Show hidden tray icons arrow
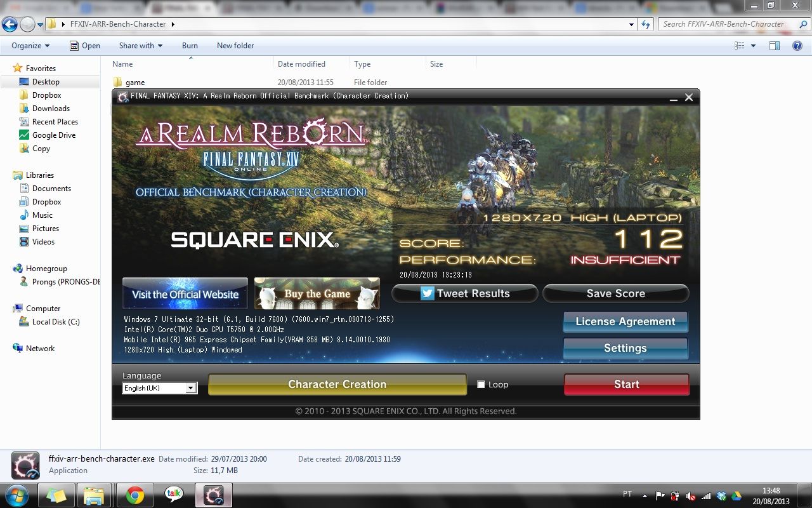Viewport: 812px width, 508px height. coord(645,495)
